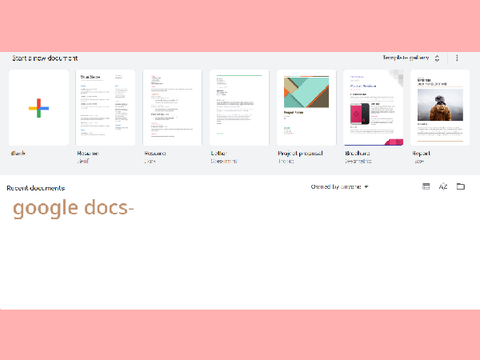
Task: Click the Recent documents heading
Action: pos(36,188)
